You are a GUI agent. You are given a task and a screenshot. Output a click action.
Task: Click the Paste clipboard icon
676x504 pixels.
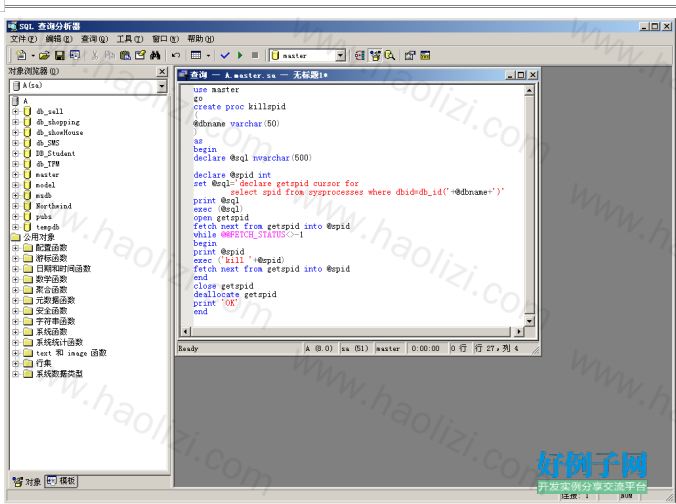pyautogui.click(x=125, y=55)
